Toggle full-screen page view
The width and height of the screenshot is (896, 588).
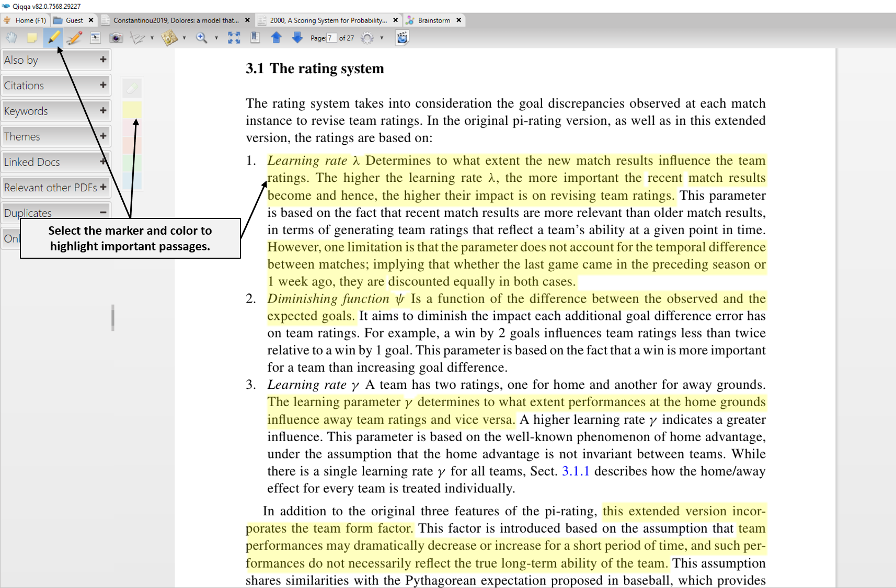coord(234,38)
